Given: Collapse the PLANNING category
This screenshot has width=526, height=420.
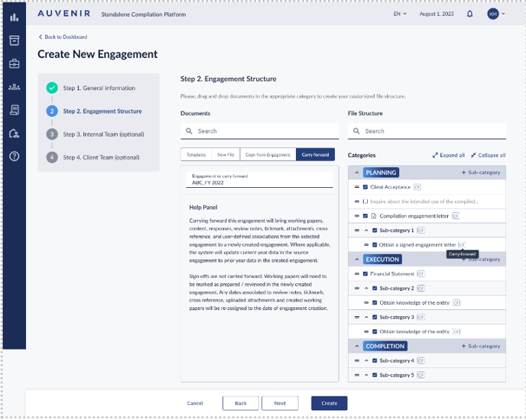Looking at the screenshot, I should pyautogui.click(x=356, y=173).
